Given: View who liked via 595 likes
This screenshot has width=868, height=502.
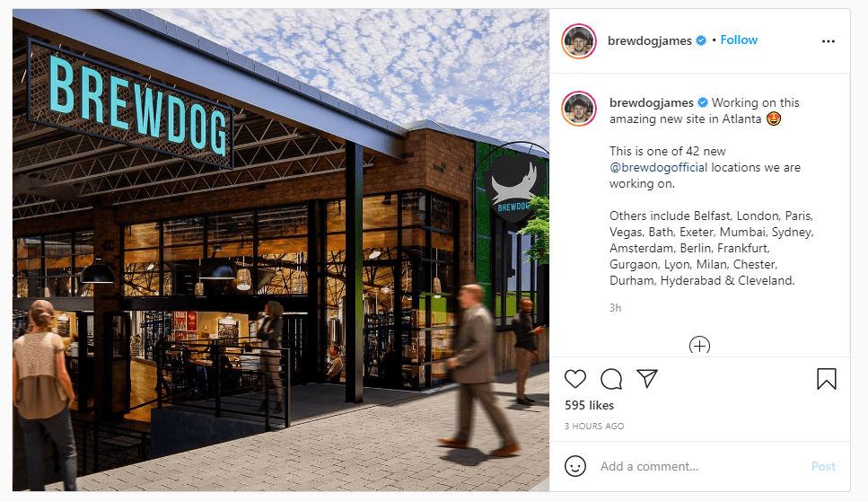Looking at the screenshot, I should click(589, 406).
